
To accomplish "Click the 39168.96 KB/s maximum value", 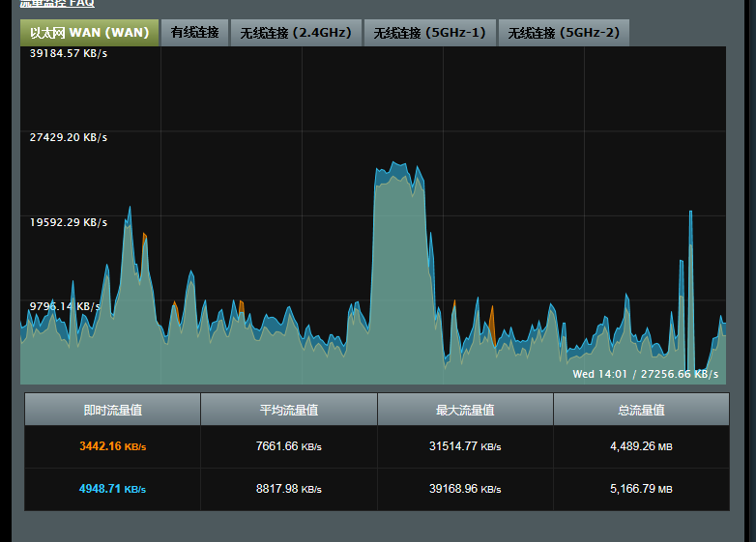I will [x=465, y=489].
